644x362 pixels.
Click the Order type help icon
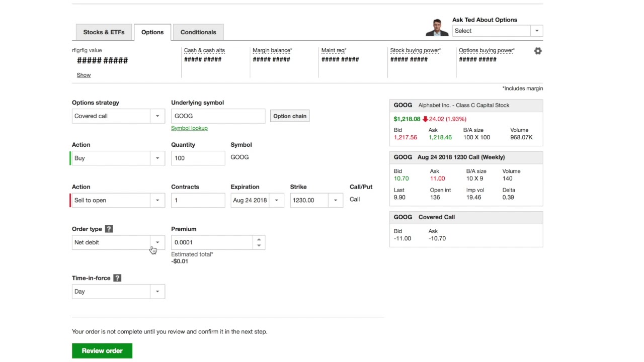coord(109,229)
